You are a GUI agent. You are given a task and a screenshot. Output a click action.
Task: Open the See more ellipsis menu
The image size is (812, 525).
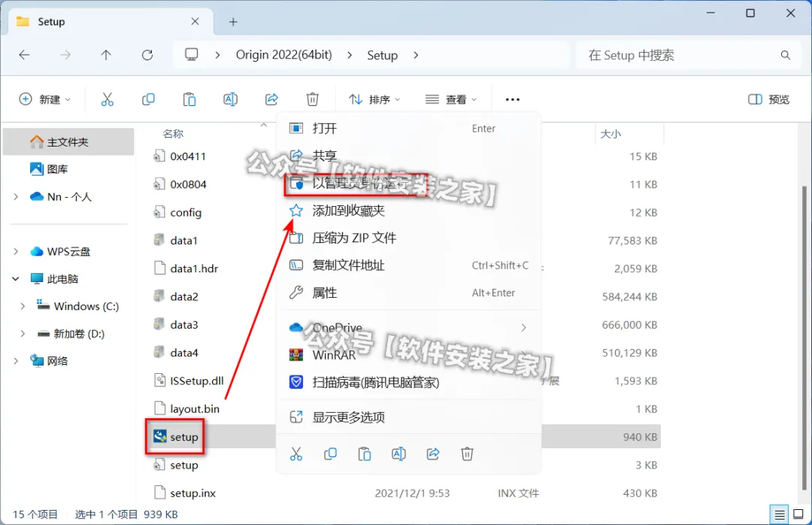coord(512,99)
